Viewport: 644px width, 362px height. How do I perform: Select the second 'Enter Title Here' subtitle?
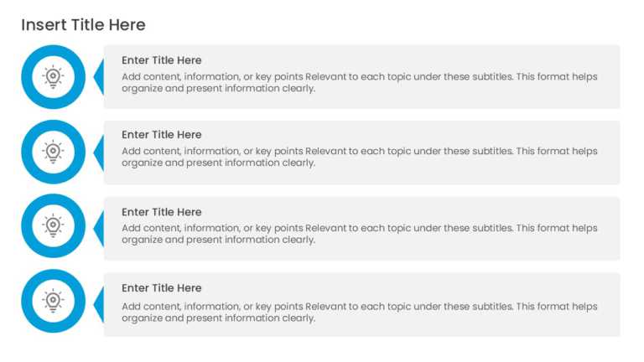[161, 135]
